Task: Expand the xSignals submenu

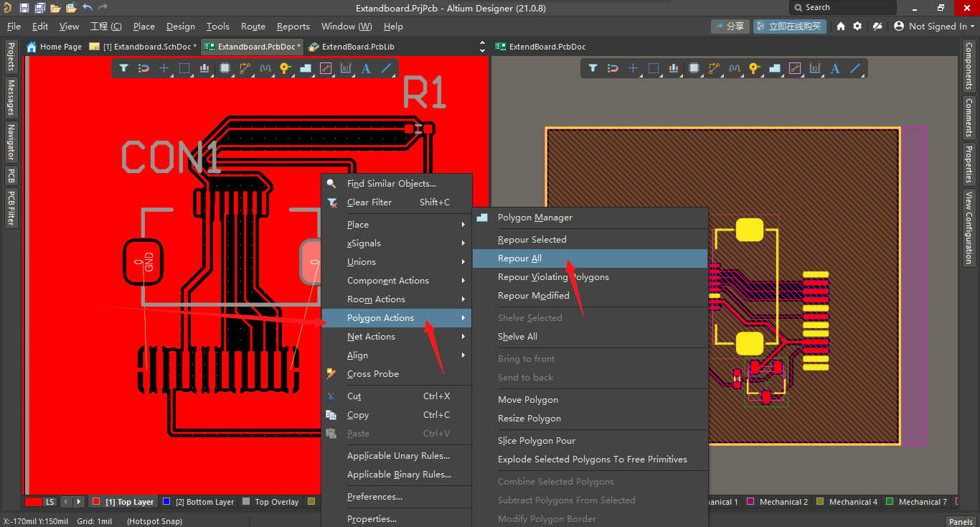Action: pyautogui.click(x=397, y=243)
